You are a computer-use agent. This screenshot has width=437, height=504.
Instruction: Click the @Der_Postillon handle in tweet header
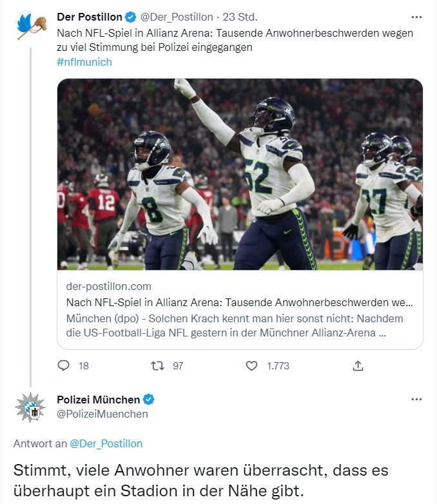click(x=176, y=17)
